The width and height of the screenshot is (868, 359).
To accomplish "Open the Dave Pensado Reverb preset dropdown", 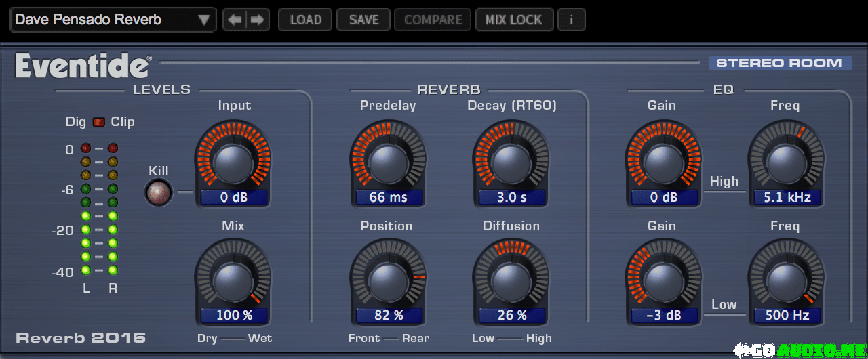I will (x=113, y=20).
